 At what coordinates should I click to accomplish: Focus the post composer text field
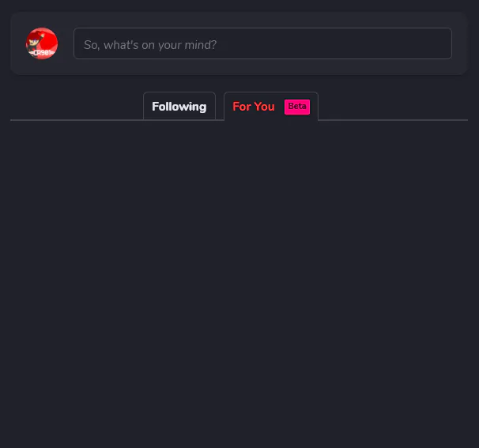click(x=262, y=43)
